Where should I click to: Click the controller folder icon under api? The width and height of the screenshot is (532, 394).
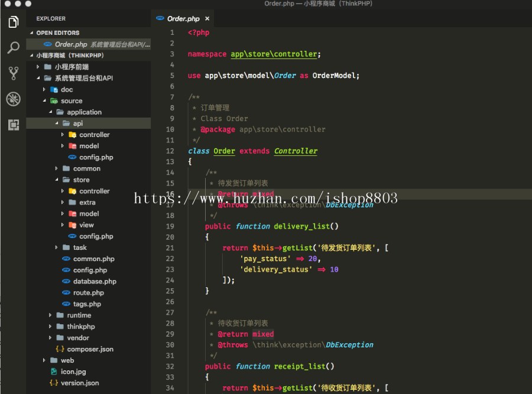pyautogui.click(x=72, y=135)
